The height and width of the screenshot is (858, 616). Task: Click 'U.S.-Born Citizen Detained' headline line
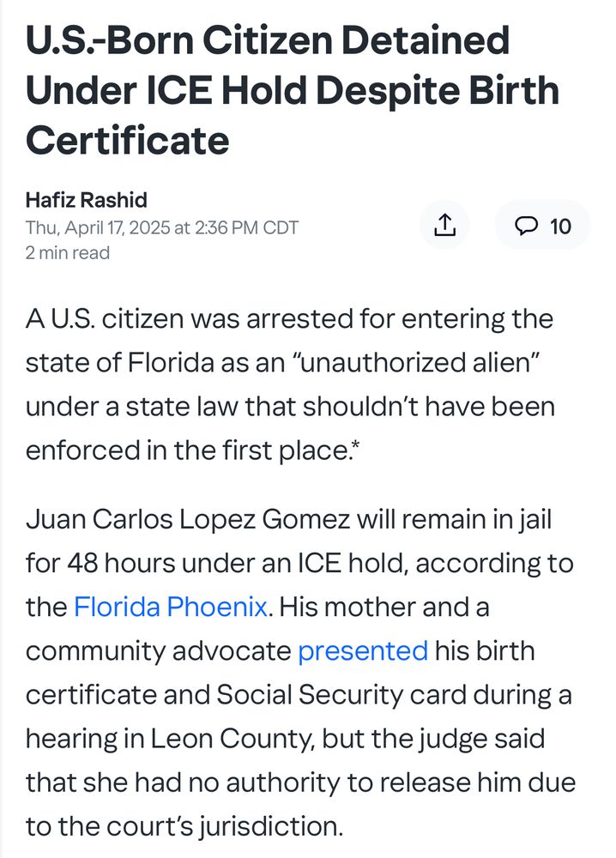(x=268, y=40)
